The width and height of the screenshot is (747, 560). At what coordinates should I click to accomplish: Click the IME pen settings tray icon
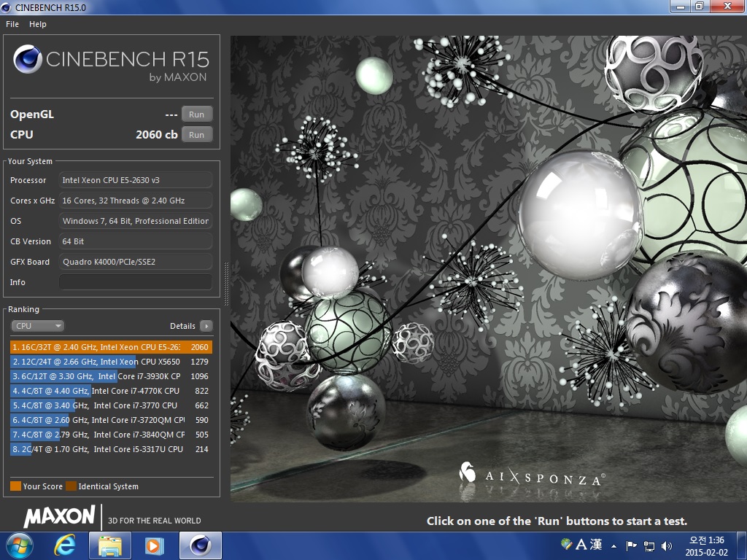tap(566, 544)
